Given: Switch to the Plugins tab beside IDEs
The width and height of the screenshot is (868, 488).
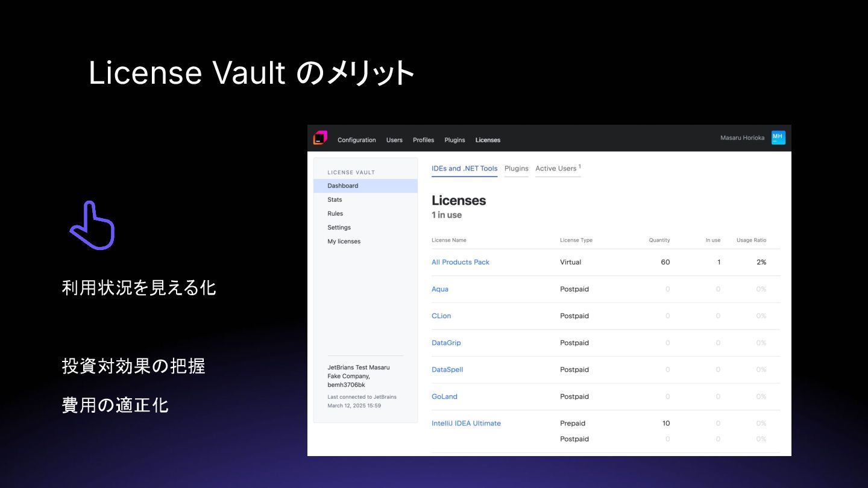Looking at the screenshot, I should (517, 169).
